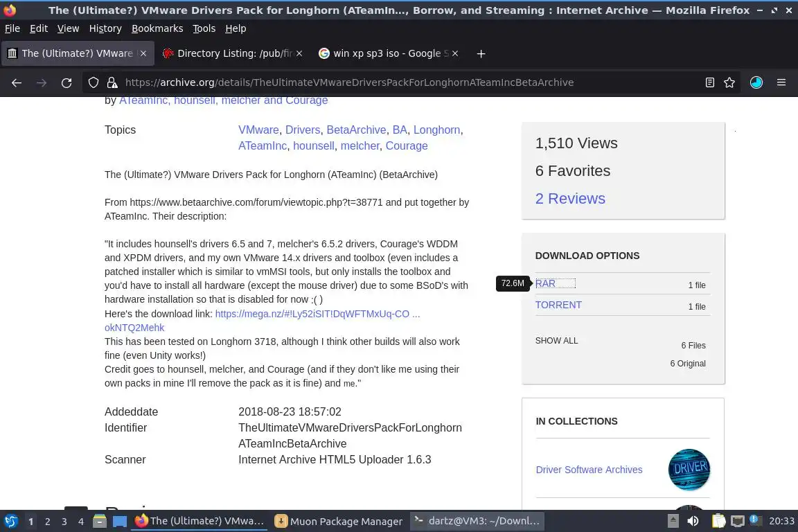Download the RAR file option

click(x=545, y=283)
